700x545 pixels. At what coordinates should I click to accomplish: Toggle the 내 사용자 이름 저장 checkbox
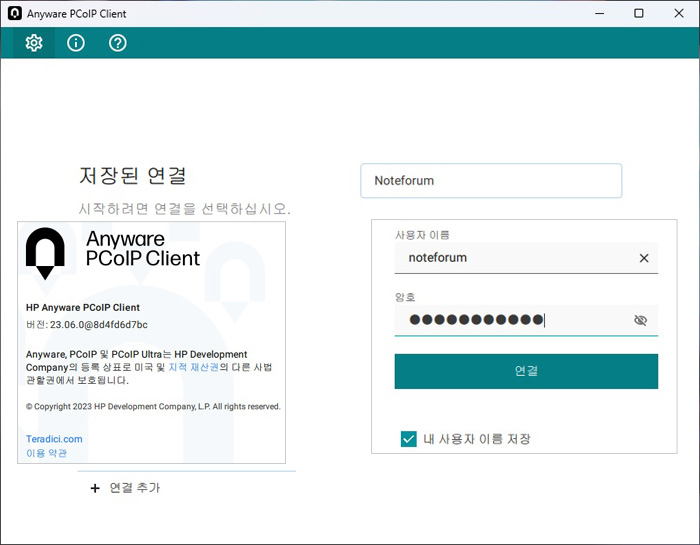[x=408, y=439]
